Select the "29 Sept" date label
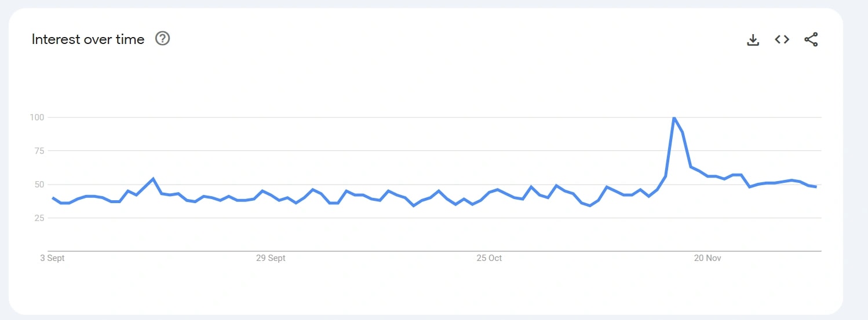This screenshot has width=868, height=320. point(271,258)
